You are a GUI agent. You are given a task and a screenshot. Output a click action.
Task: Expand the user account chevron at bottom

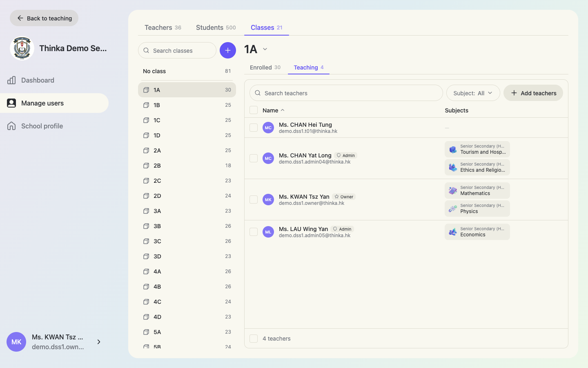click(99, 342)
